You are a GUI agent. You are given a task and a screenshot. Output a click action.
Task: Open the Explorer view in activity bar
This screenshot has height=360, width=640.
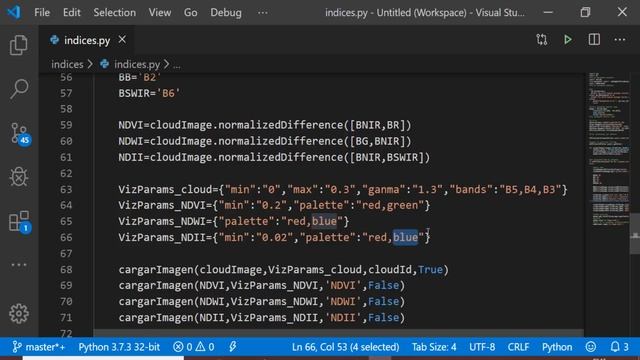click(19, 44)
